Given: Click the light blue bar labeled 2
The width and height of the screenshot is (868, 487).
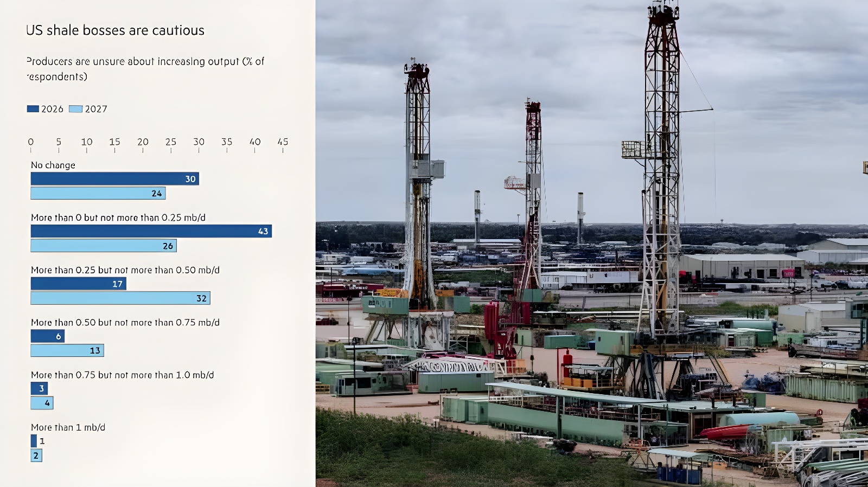Looking at the screenshot, I should point(36,456).
